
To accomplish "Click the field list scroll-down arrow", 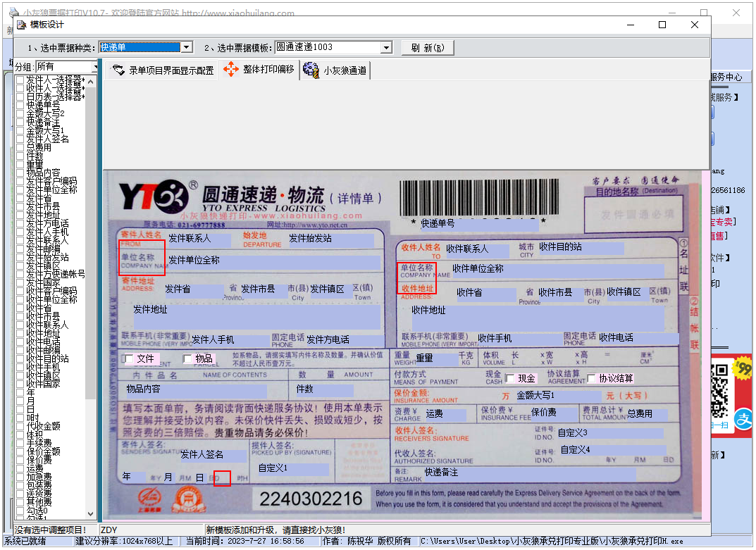I will pyautogui.click(x=90, y=514).
